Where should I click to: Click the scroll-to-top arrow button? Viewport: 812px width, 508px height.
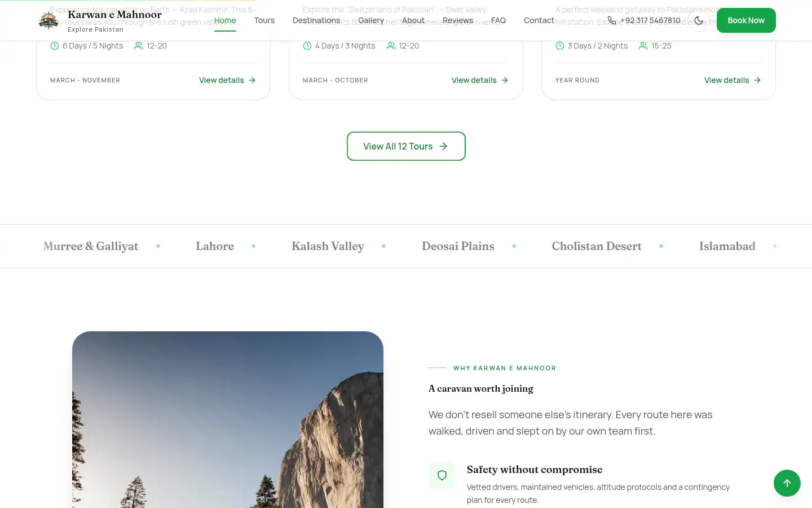787,483
